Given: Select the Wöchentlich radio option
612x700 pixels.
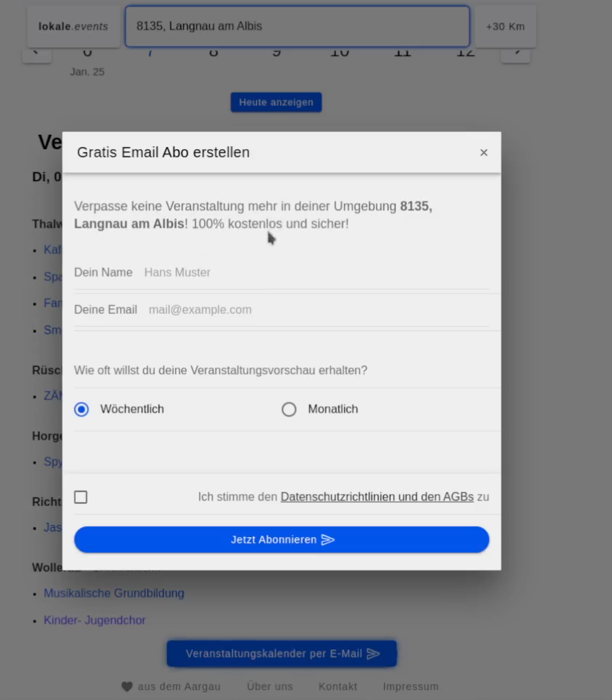Looking at the screenshot, I should click(81, 410).
